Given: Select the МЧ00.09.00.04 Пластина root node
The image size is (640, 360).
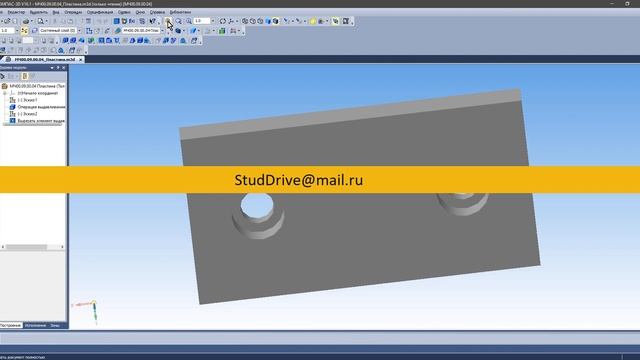Looking at the screenshot, I should click(37, 86).
